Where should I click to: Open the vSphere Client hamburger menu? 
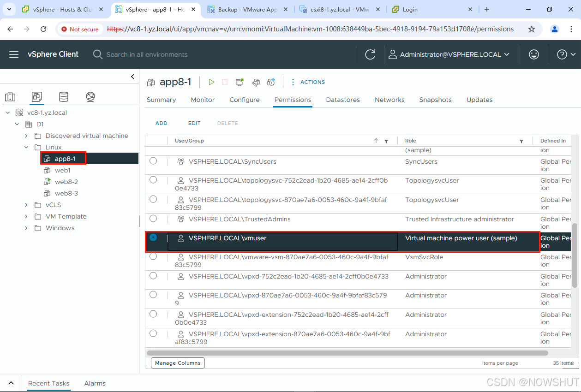pos(14,54)
